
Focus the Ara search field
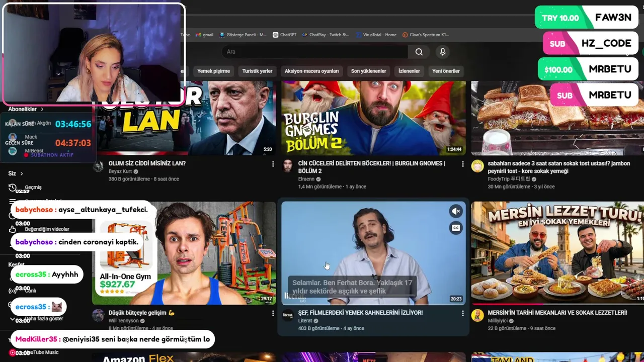[x=314, y=52]
